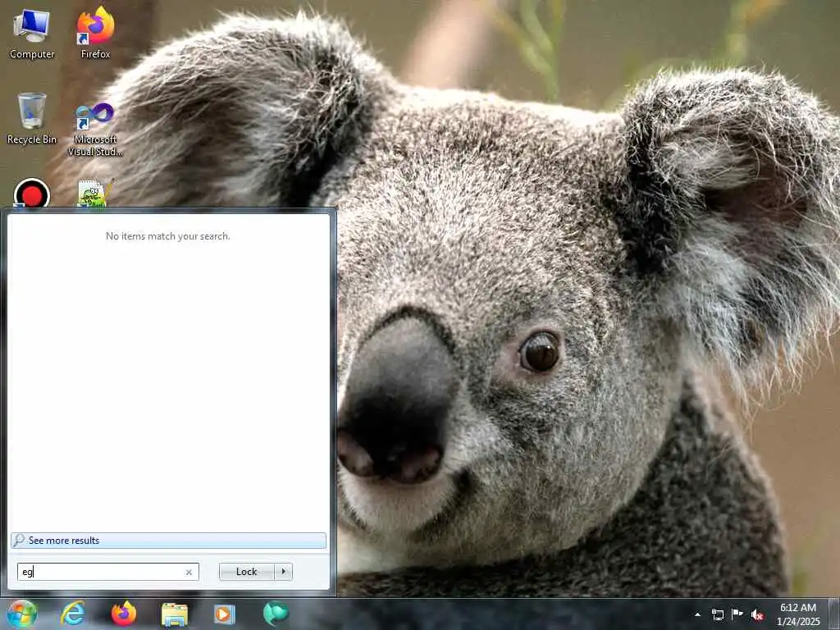
Task: Click the muted volume tray icon
Action: point(757,614)
